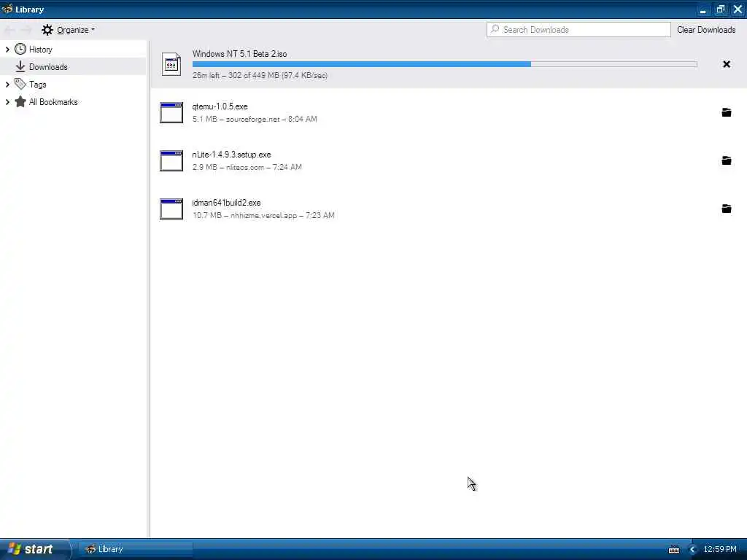Minimize the Library window
The image size is (747, 560).
coord(703,9)
